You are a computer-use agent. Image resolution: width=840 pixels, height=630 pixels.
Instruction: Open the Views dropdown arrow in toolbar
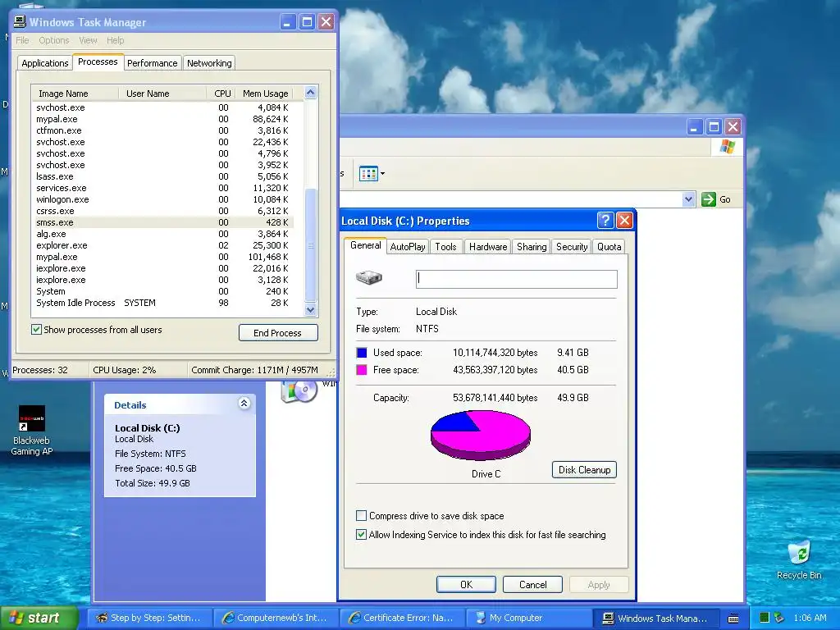coord(382,174)
